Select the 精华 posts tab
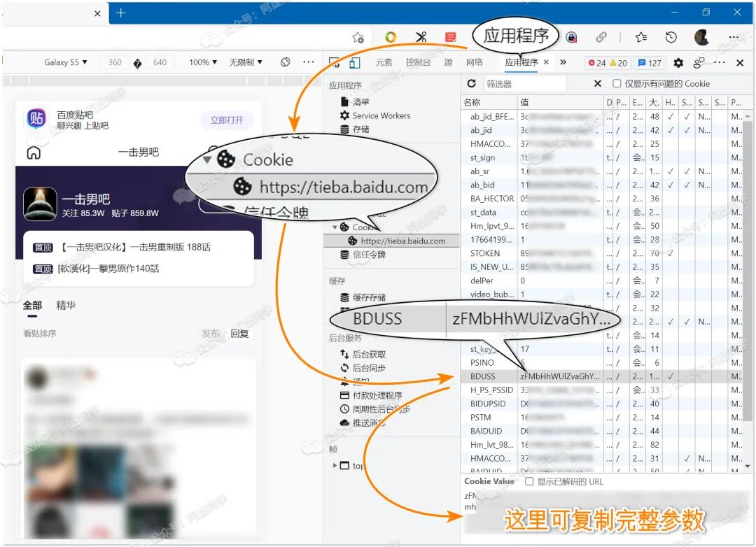The width and height of the screenshot is (756, 547). [x=66, y=306]
